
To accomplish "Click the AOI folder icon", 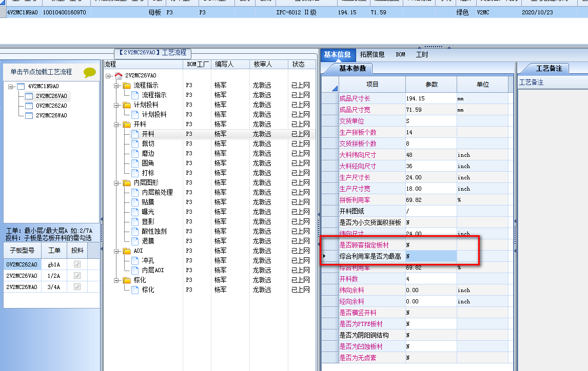I will coord(127,251).
